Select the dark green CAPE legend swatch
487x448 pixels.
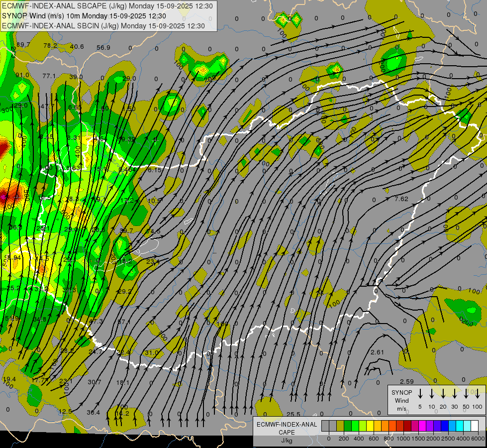coord(348,426)
